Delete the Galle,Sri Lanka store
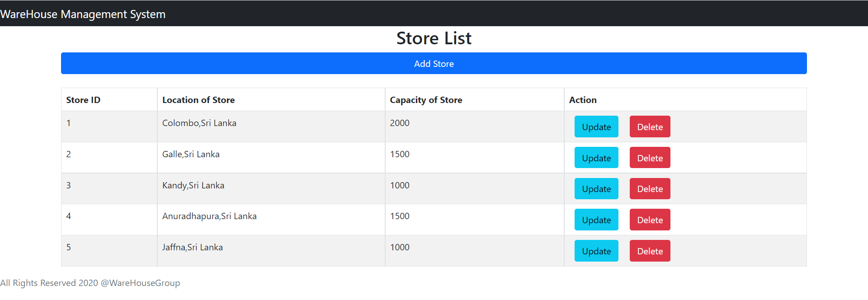 (x=650, y=158)
